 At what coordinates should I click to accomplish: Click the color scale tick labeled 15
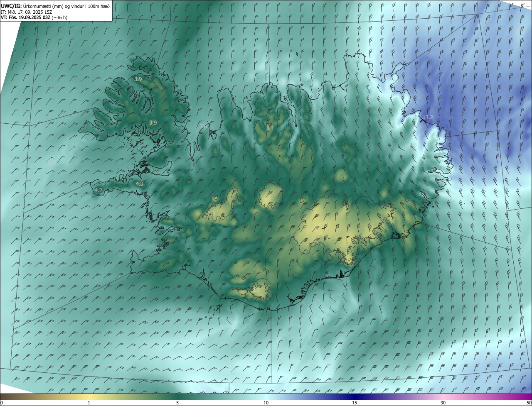tap(355, 403)
